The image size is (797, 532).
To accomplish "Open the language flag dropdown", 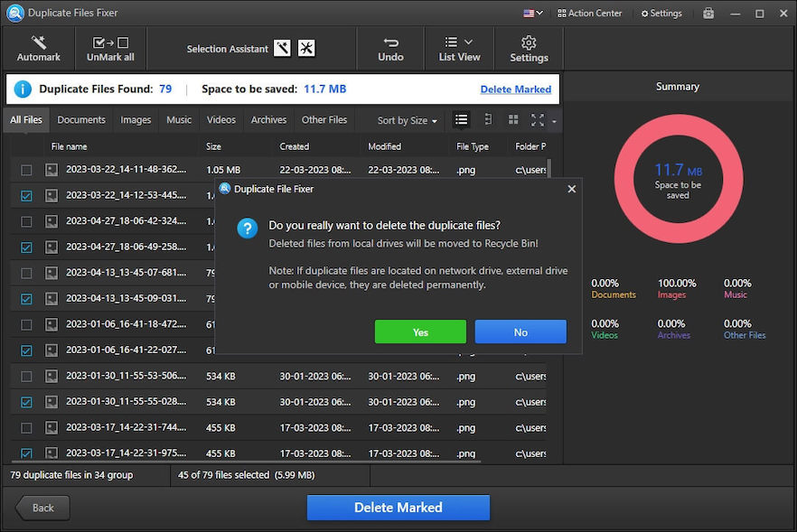I will click(533, 14).
